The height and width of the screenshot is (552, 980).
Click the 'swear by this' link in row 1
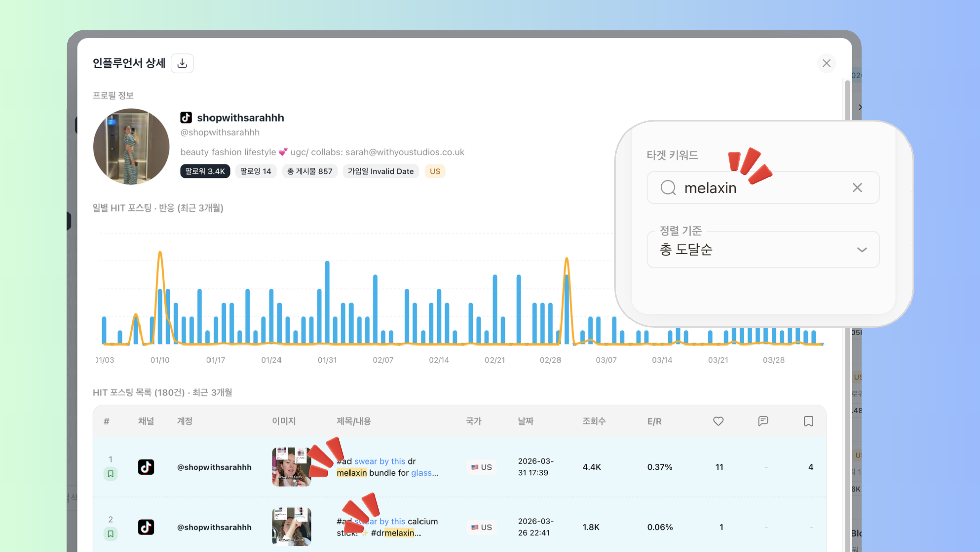point(379,461)
